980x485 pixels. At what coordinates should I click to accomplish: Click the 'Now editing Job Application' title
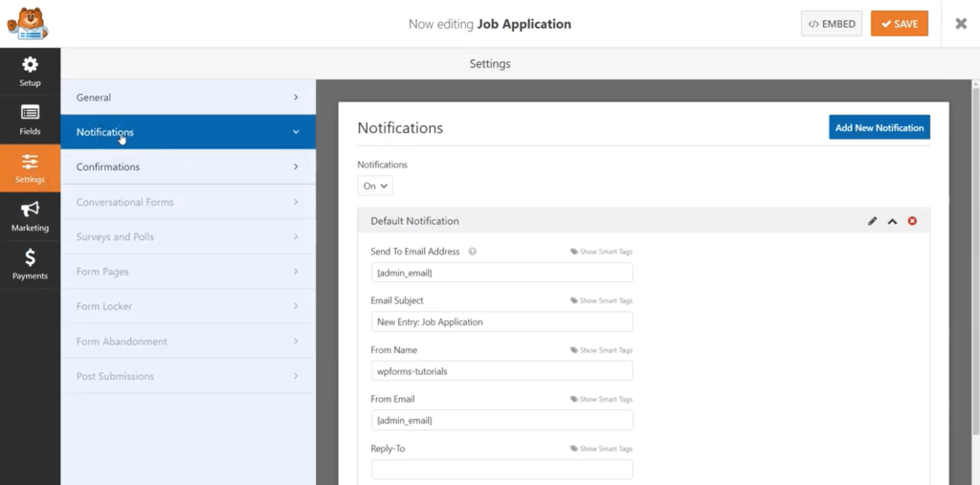490,24
